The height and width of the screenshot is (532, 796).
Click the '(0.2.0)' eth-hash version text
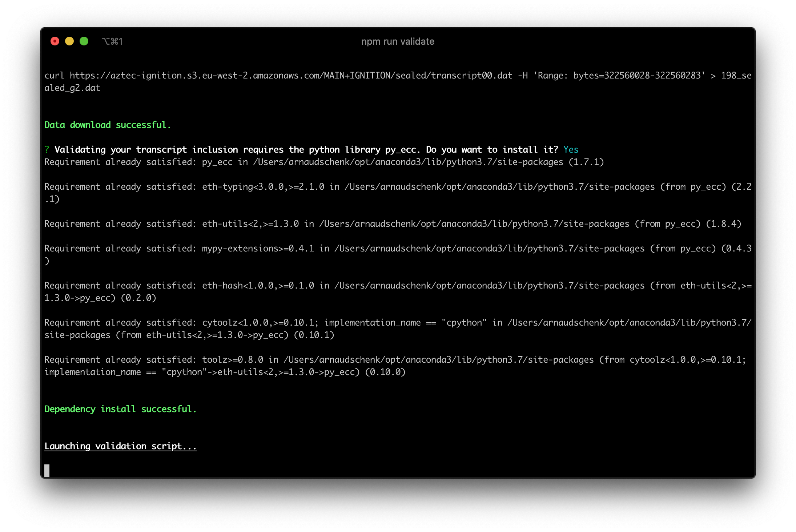tap(138, 298)
